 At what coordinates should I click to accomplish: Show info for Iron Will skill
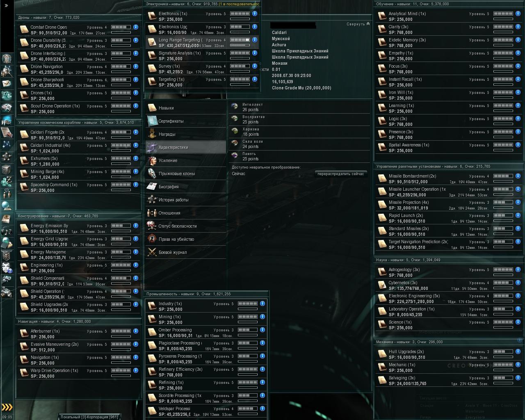point(518,92)
